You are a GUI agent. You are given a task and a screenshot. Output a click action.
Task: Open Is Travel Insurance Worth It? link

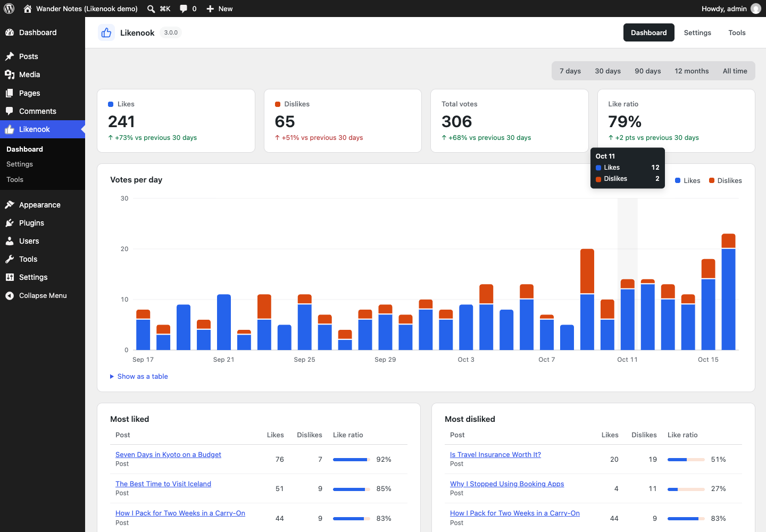pos(495,454)
